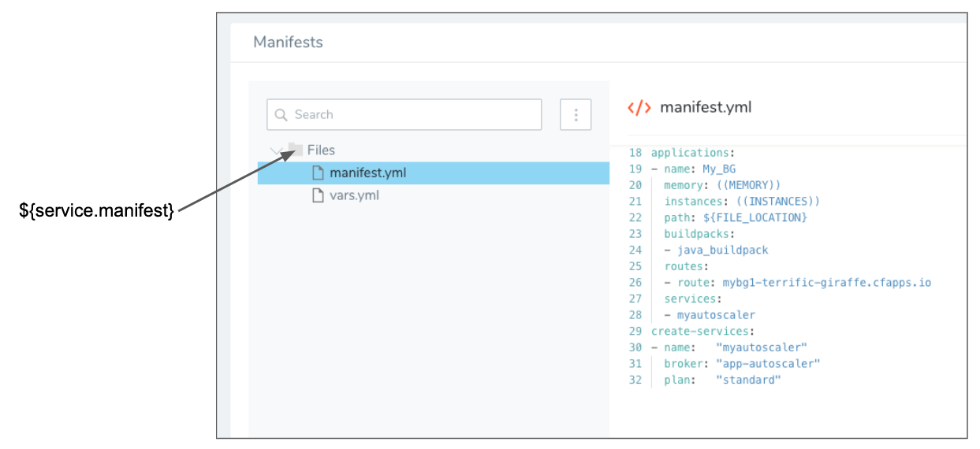The width and height of the screenshot is (980, 449).
Task: Click the path: ${FILE_LOCATION} line
Action: (736, 217)
